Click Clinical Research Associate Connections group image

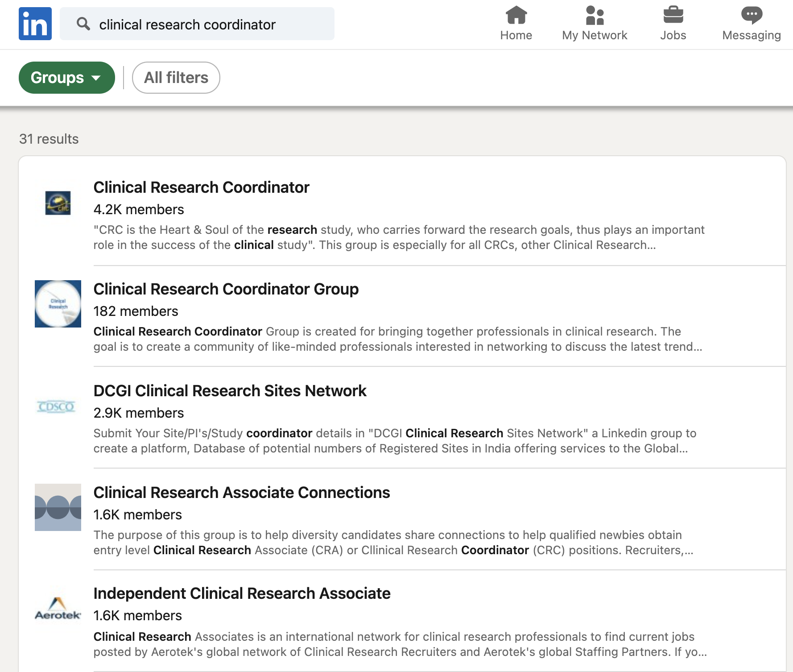[x=58, y=507]
